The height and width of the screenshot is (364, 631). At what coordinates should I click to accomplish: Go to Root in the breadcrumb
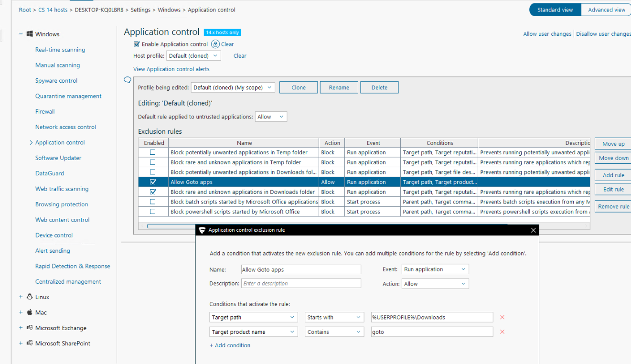click(25, 10)
